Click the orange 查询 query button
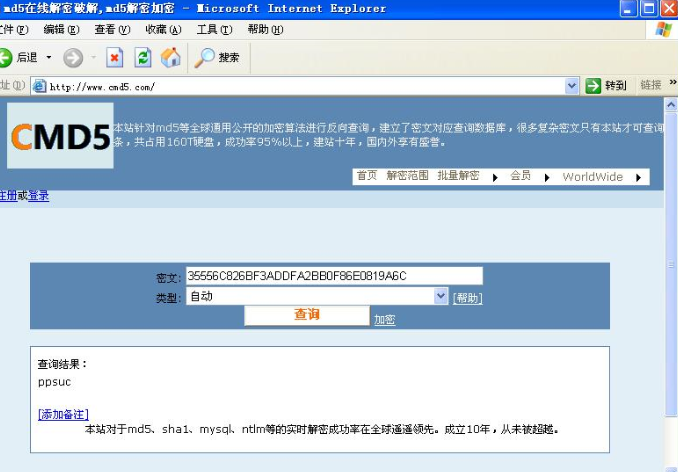The image size is (678, 472). click(307, 315)
